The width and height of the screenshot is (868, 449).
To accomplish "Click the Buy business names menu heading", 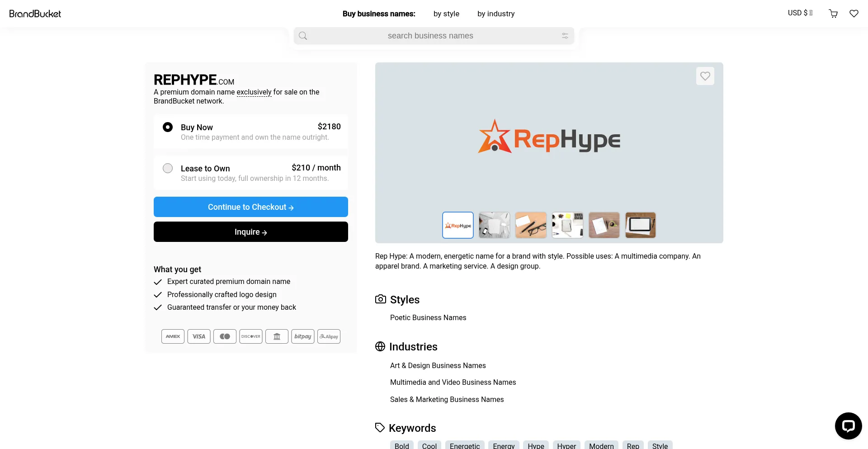I will point(378,14).
